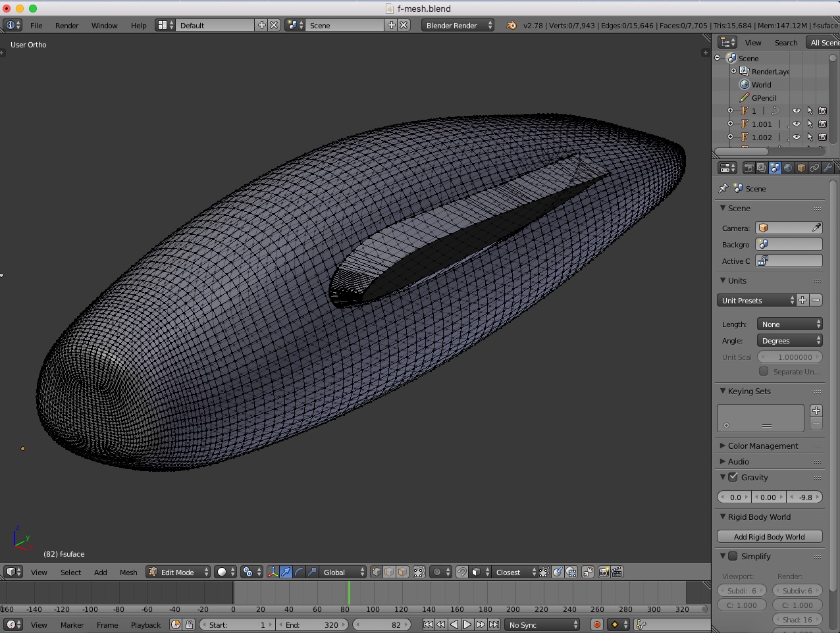This screenshot has height=633, width=840.
Task: Enable the Simplify checkbox
Action: (733, 557)
